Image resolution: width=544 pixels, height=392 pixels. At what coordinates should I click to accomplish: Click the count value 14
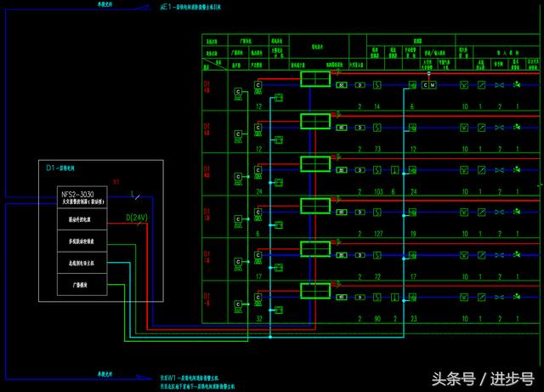(x=377, y=106)
